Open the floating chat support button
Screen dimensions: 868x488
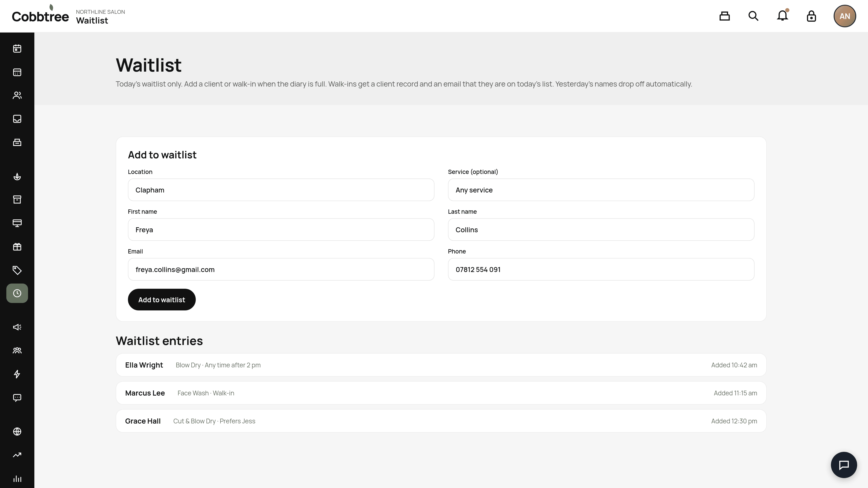click(x=844, y=465)
